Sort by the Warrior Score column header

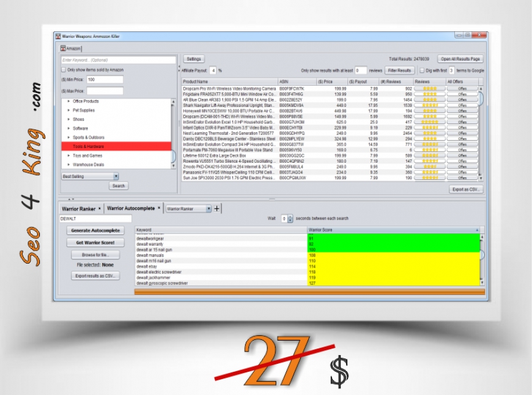pos(394,230)
